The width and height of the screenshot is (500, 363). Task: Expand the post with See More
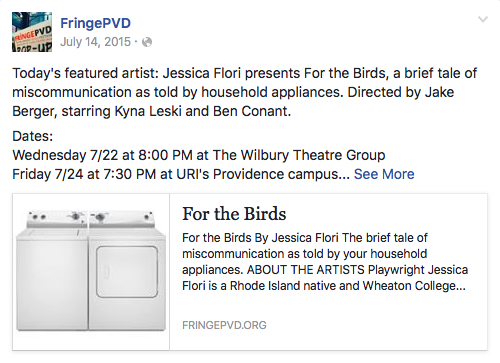tap(384, 174)
